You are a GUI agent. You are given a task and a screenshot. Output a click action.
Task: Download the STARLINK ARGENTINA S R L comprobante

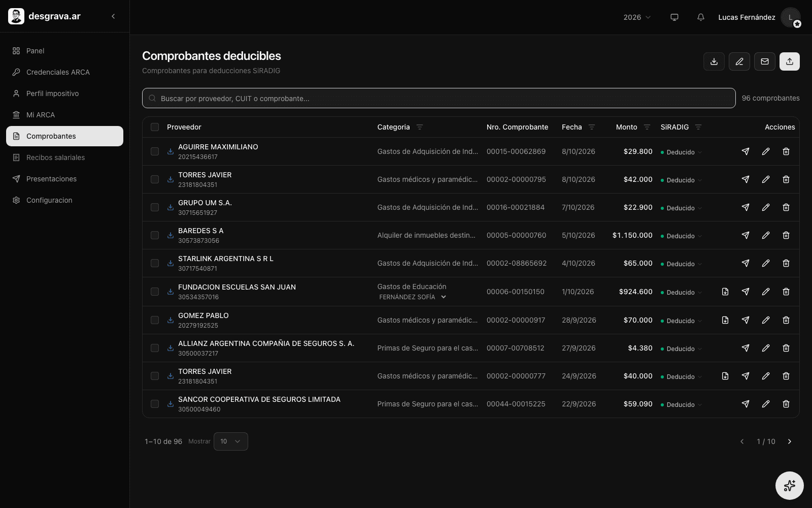pos(171,263)
